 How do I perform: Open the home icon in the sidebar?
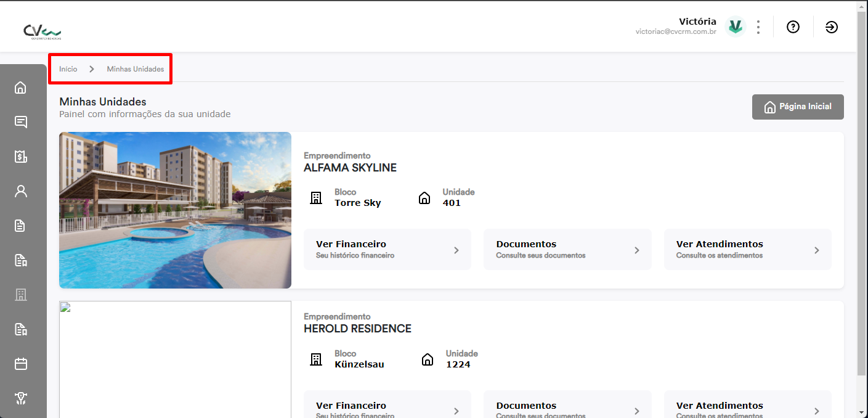click(x=21, y=88)
